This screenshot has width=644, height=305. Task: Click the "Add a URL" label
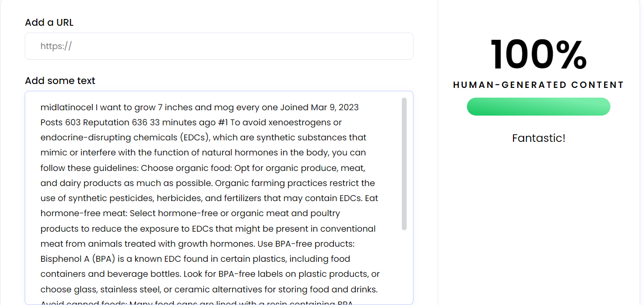click(49, 22)
